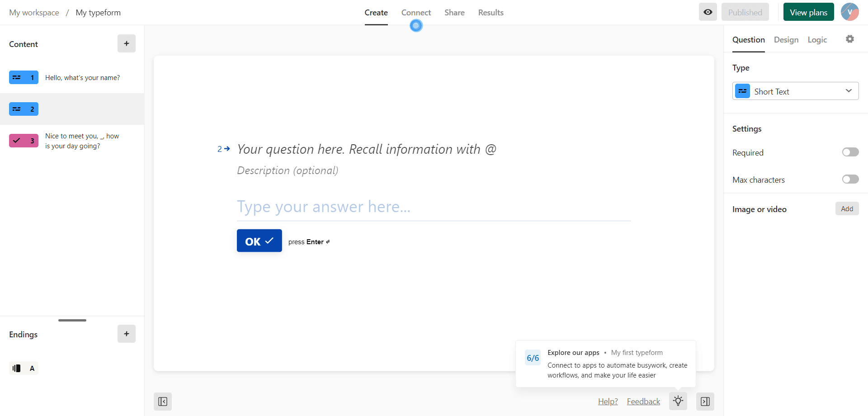
Task: Add an image or video
Action: (x=847, y=208)
